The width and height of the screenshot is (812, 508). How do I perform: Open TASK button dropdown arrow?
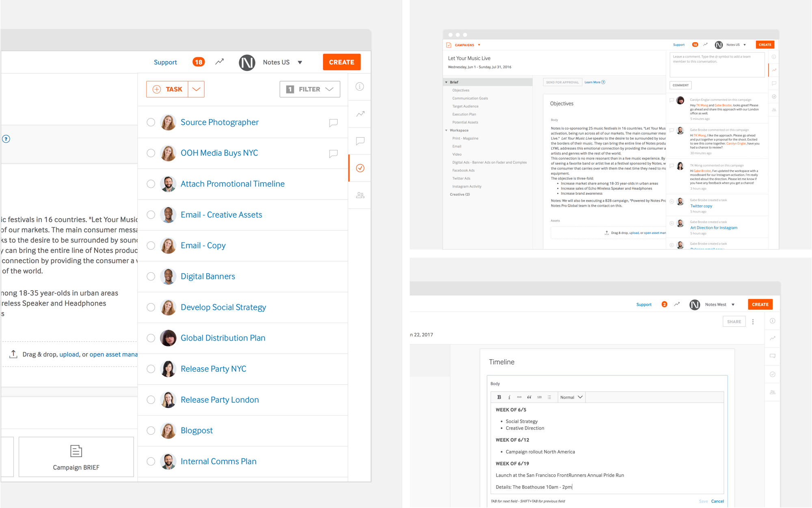click(196, 89)
